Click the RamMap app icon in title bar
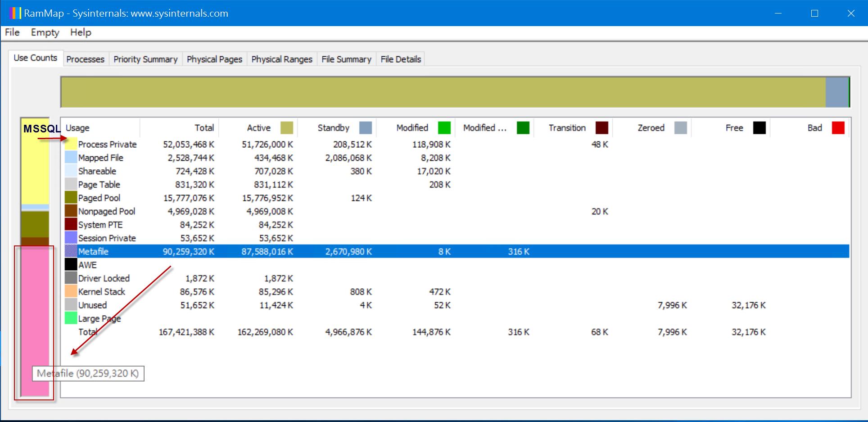Viewport: 868px width, 422px height. 15,13
